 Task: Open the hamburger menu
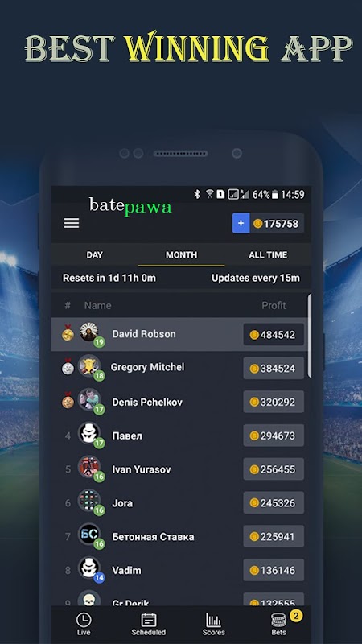[72, 223]
